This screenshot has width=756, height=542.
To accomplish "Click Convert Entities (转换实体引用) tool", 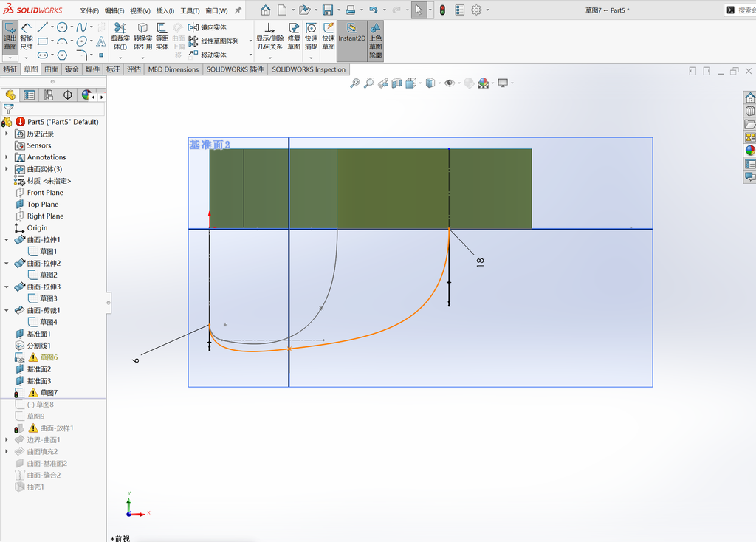I will (x=142, y=36).
